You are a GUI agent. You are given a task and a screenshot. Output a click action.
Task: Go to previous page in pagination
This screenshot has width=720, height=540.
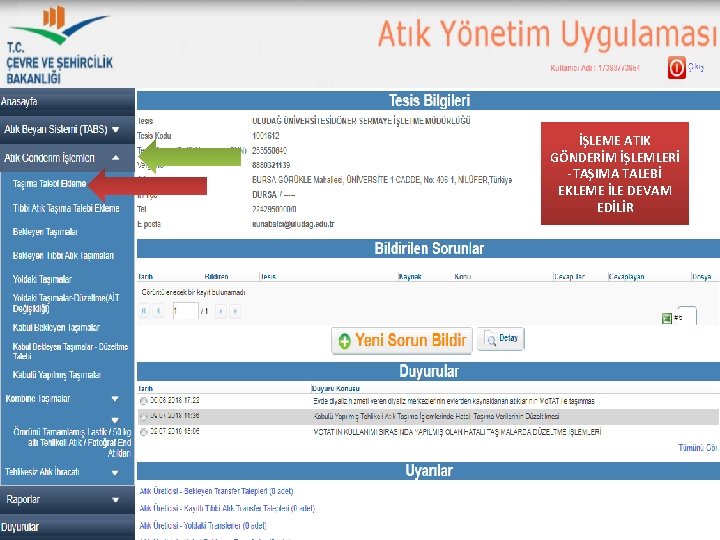pos(158,311)
